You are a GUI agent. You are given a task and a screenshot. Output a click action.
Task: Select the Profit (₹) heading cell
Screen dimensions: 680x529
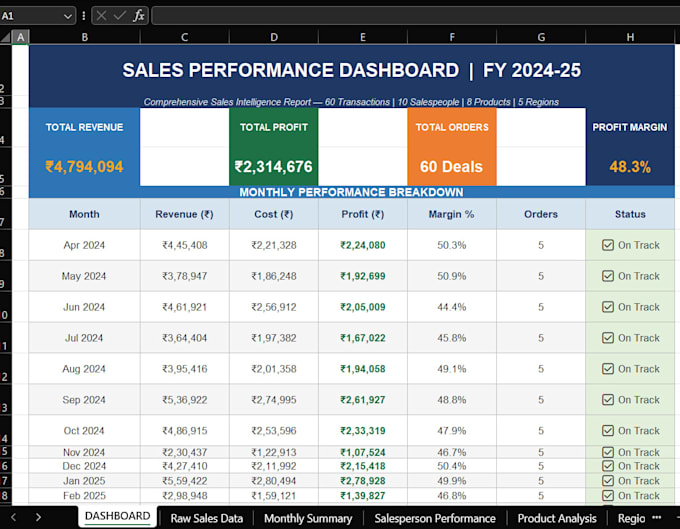[363, 214]
